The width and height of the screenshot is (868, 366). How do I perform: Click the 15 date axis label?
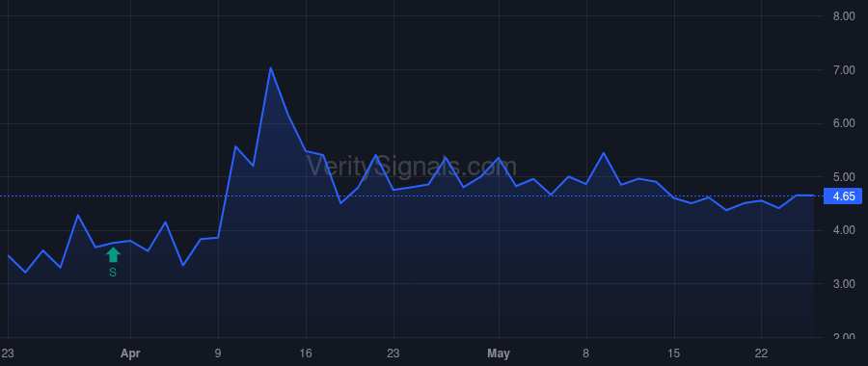[674, 353]
